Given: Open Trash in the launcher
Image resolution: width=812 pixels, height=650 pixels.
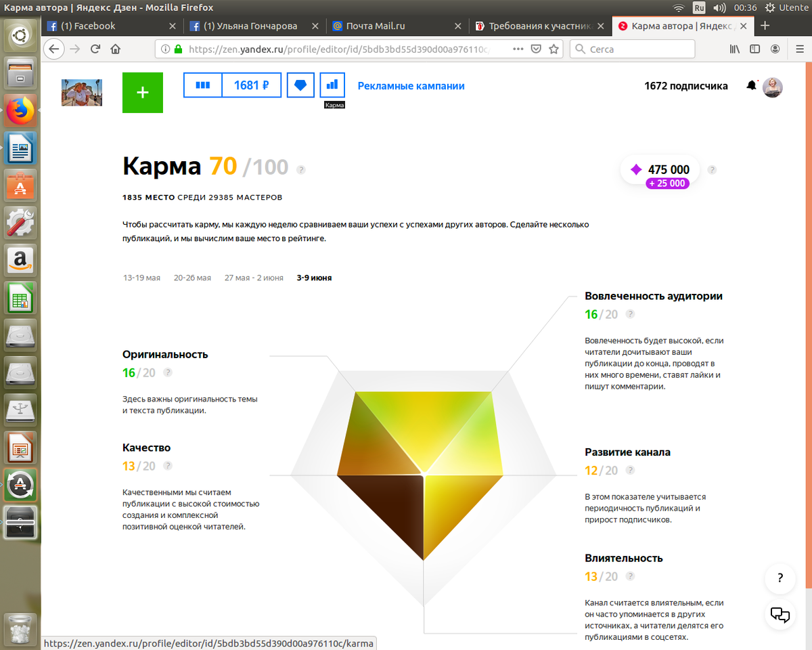Looking at the screenshot, I should pyautogui.click(x=20, y=629).
